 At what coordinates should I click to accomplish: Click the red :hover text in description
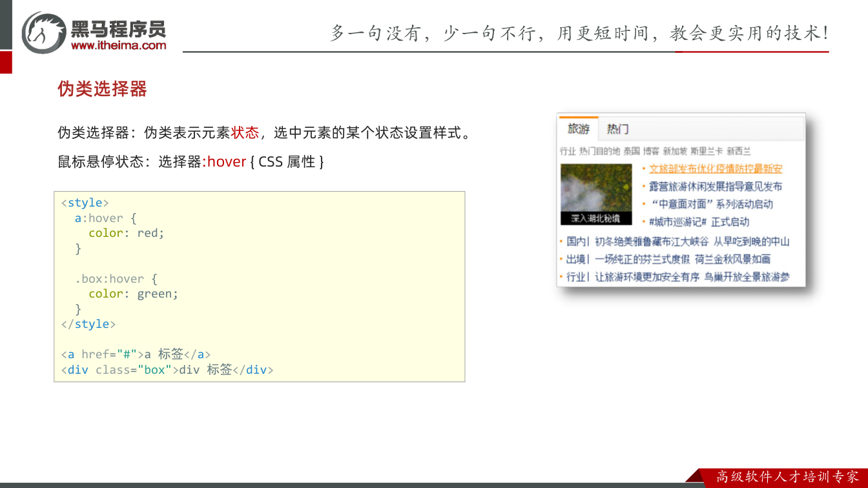(x=225, y=161)
